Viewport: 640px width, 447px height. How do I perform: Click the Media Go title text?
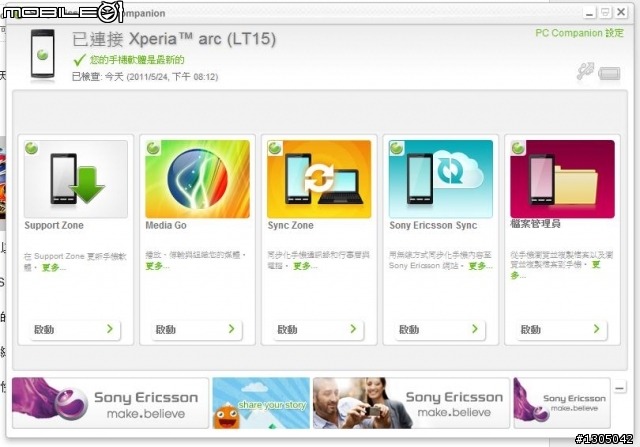(x=166, y=225)
